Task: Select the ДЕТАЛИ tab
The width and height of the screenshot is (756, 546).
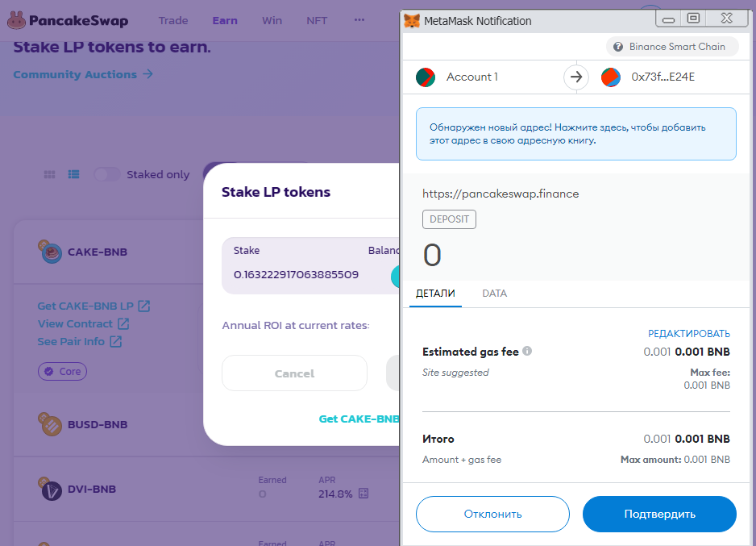Action: [x=435, y=294]
